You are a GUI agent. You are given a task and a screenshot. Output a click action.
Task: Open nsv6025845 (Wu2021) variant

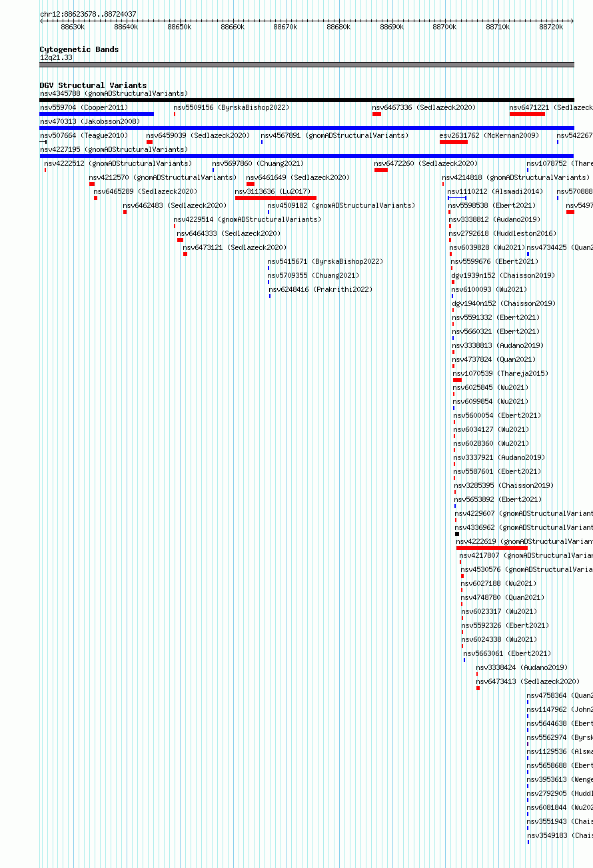[x=490, y=387]
